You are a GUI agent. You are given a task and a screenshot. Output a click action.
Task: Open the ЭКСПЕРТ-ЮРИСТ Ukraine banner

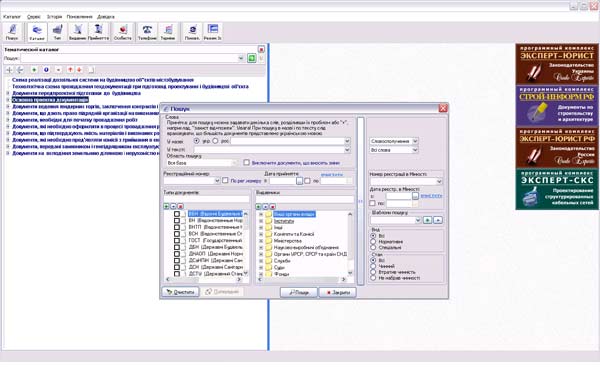coord(557,64)
